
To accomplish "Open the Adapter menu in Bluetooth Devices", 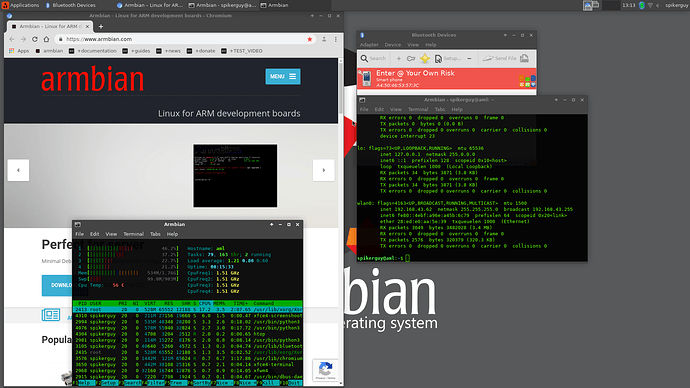I will tap(369, 45).
